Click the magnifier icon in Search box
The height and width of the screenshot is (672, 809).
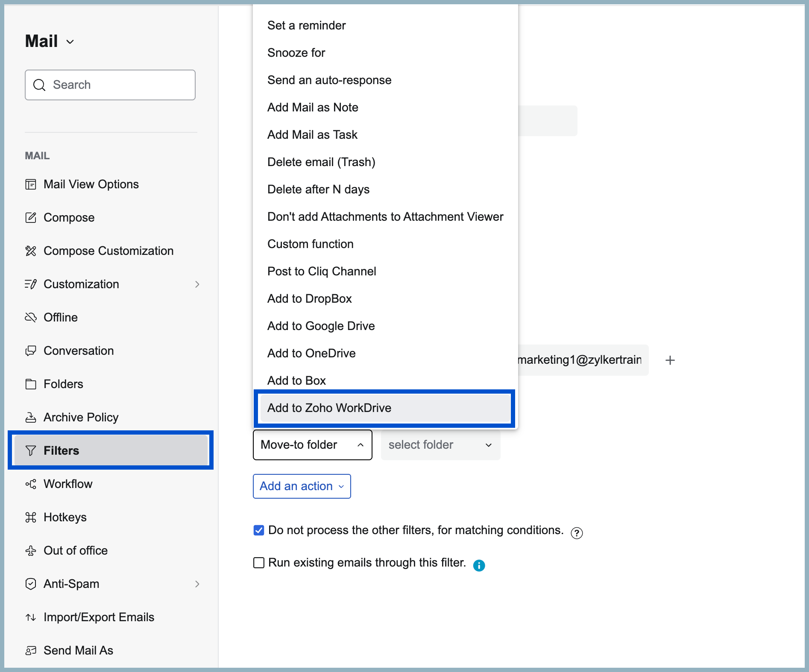coord(39,85)
